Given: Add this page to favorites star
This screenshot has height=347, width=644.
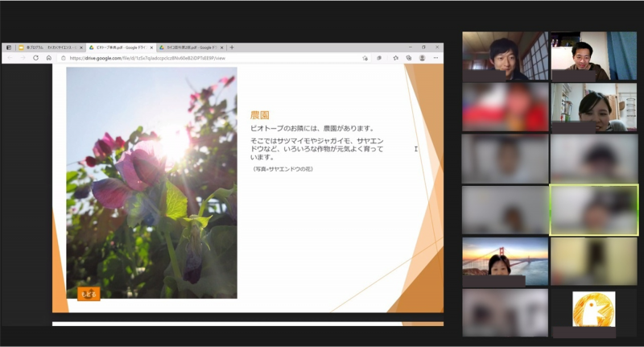Looking at the screenshot, I should click(365, 58).
